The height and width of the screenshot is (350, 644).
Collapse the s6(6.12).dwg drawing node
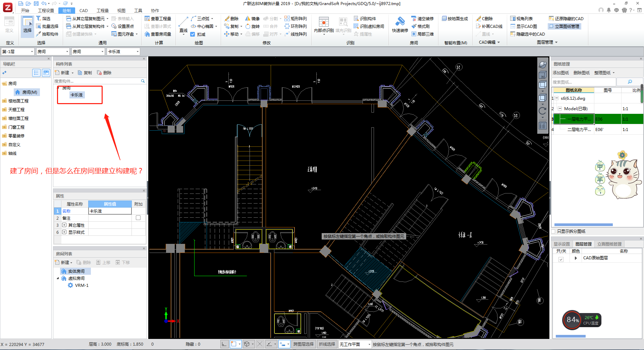[x=557, y=98]
